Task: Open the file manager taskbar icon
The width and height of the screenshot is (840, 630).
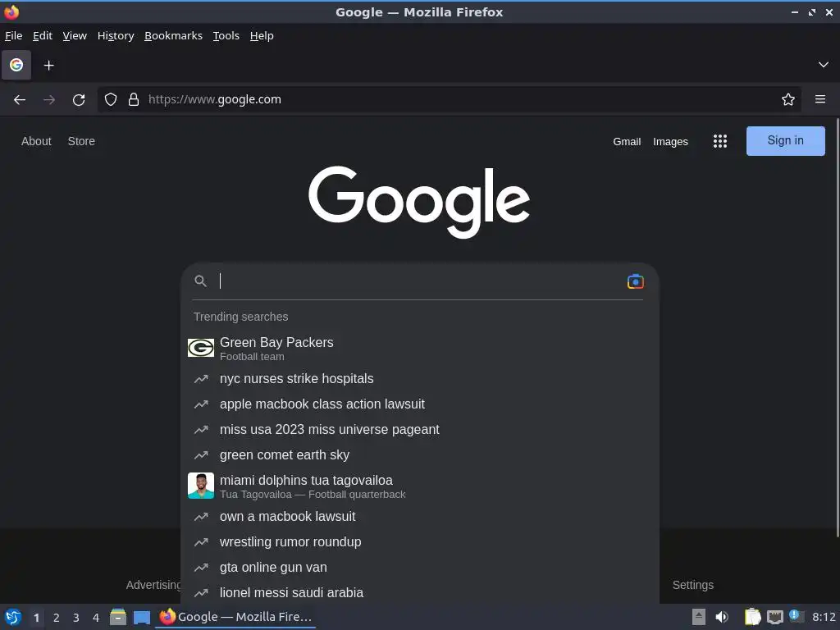Action: tap(118, 617)
